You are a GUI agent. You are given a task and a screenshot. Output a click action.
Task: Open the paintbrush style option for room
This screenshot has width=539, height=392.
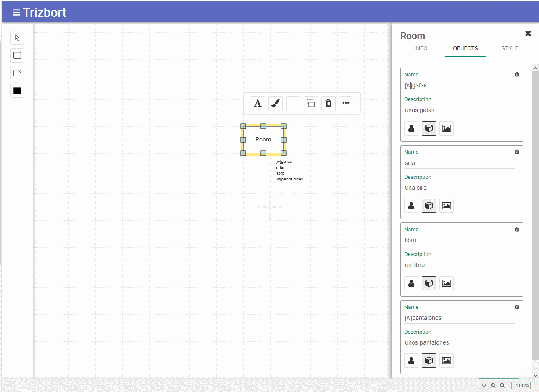coord(276,103)
